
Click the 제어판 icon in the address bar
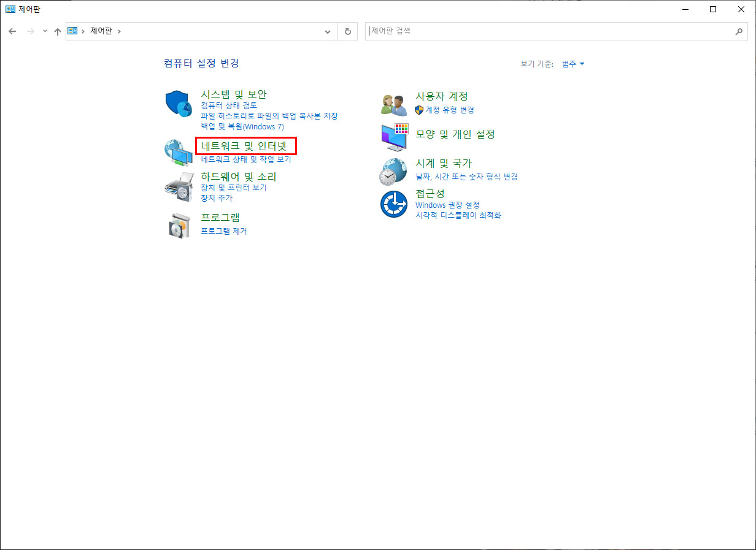click(x=73, y=31)
